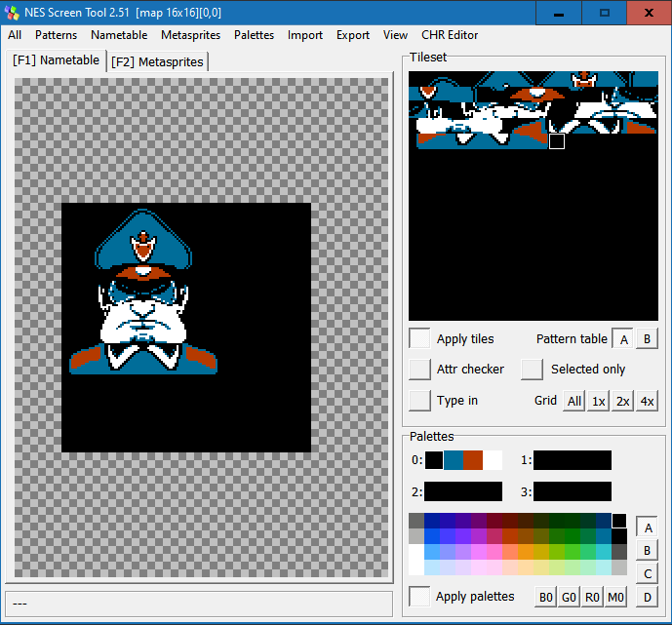Maximize the NES Screen Tool window
Viewport: 672px width, 625px height.
605,13
